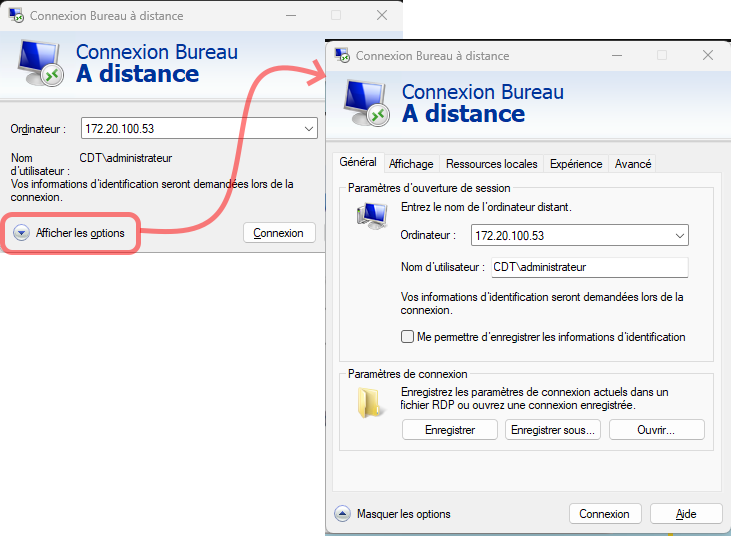Image resolution: width=736 pixels, height=536 pixels.
Task: Click the Enregistrer sous... button
Action: pyautogui.click(x=553, y=430)
